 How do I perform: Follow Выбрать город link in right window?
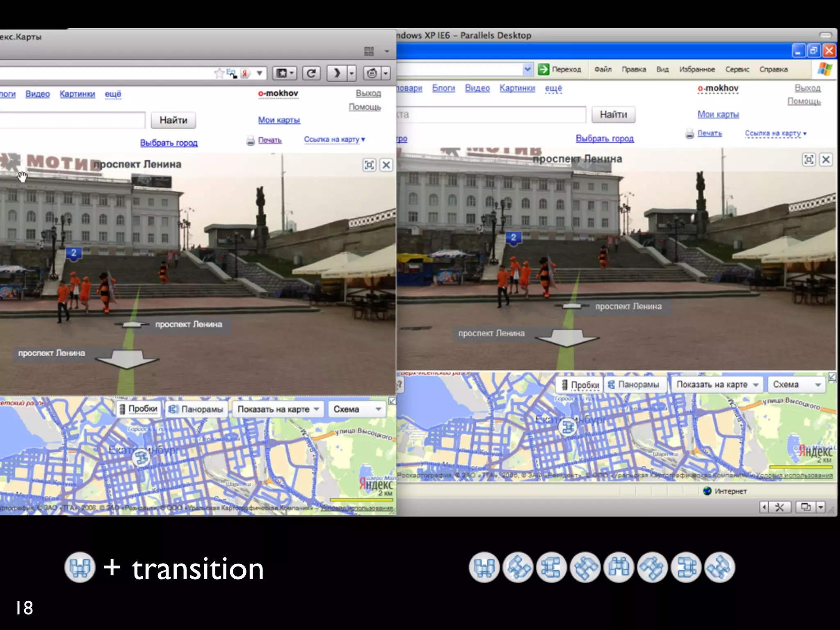[x=605, y=139]
